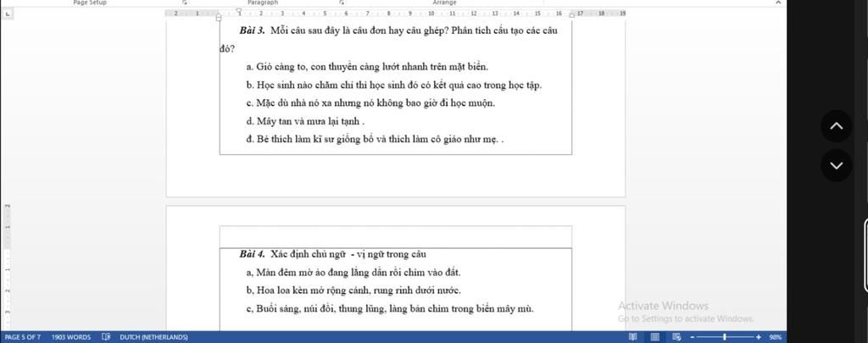
Task: Click the DUTCH (NETHERLANDS) language indicator
Action: [153, 337]
